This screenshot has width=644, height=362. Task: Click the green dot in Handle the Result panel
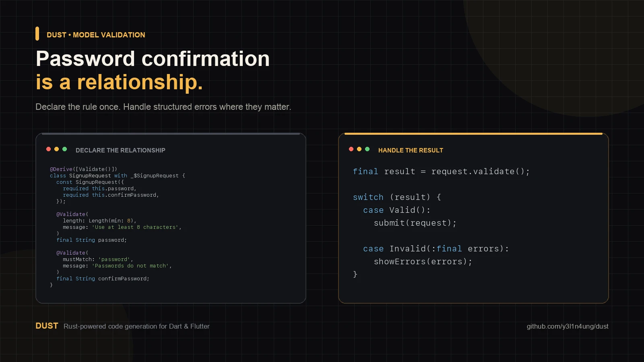(x=367, y=149)
